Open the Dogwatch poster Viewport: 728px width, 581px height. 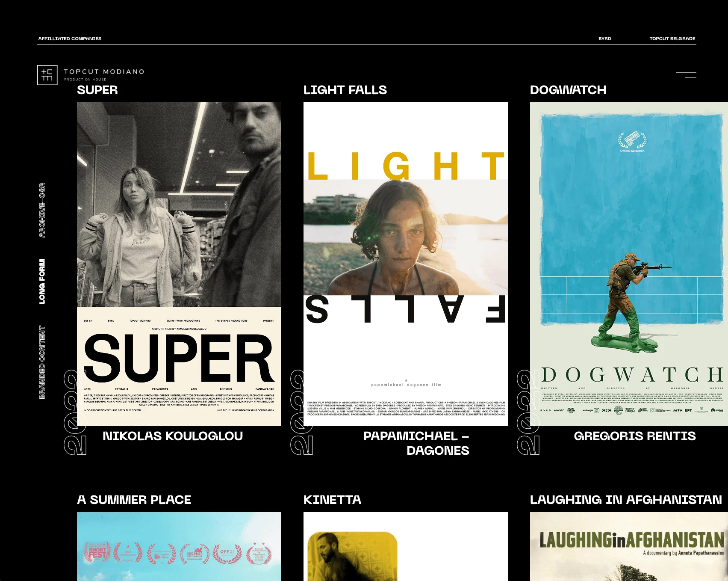click(629, 264)
